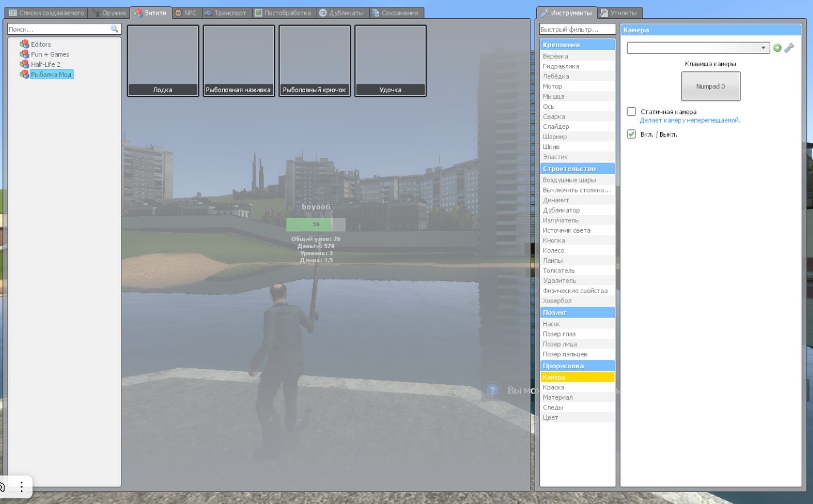Select the Физические свойства tool
813x504 pixels.
tap(577, 291)
